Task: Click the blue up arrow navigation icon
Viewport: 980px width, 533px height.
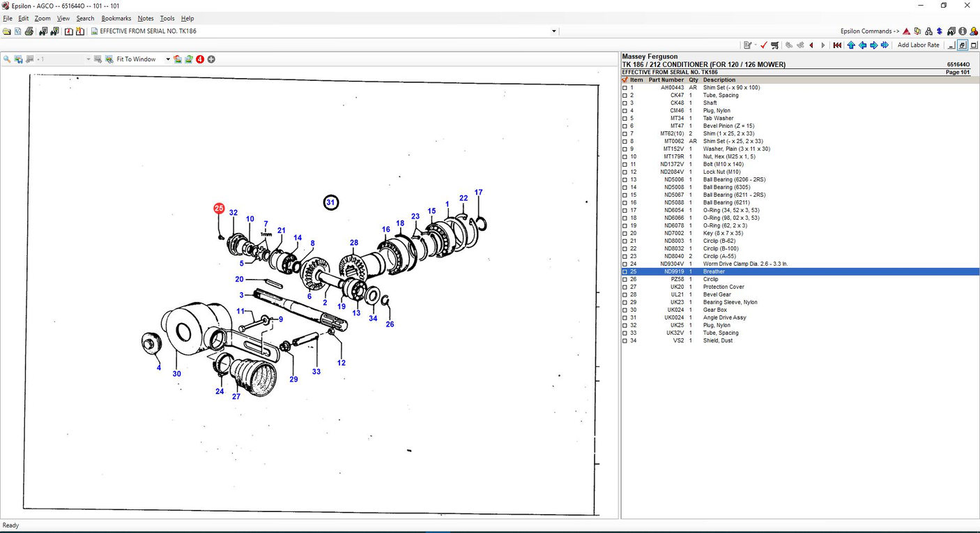Action: [x=851, y=45]
